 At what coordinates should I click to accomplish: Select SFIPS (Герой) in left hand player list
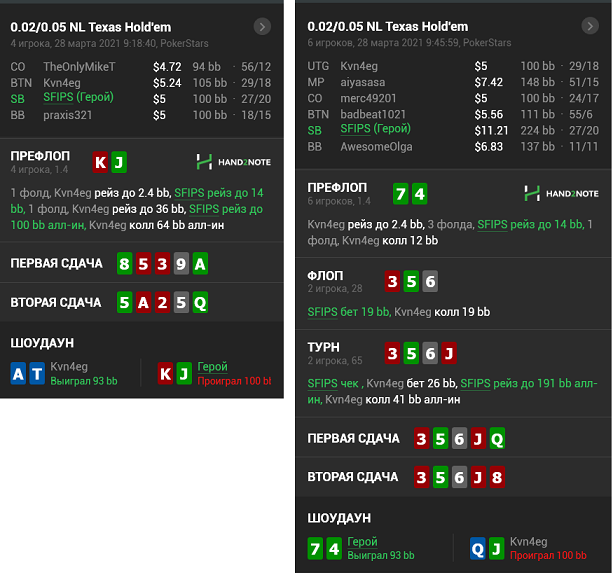78,98
